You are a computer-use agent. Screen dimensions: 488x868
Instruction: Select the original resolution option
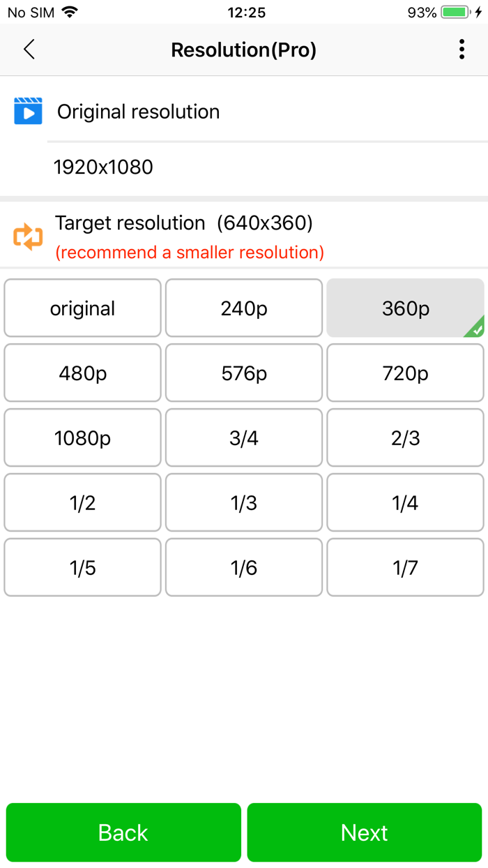coord(82,308)
